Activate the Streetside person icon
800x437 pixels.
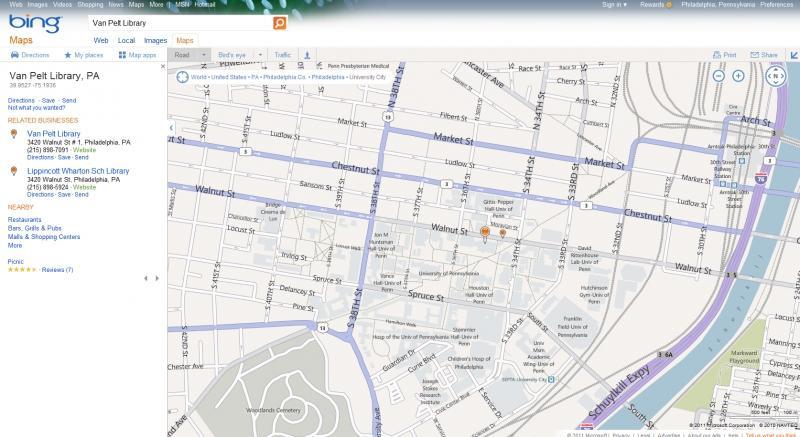(x=307, y=55)
